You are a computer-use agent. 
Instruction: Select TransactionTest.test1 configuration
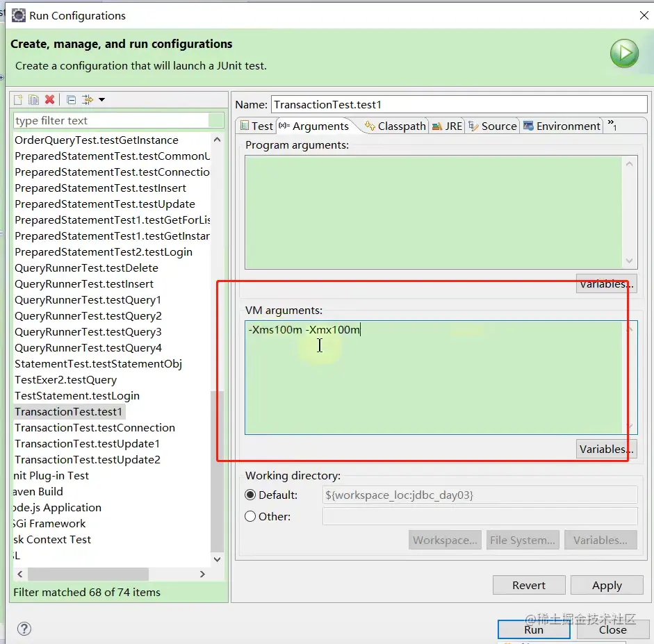click(68, 411)
